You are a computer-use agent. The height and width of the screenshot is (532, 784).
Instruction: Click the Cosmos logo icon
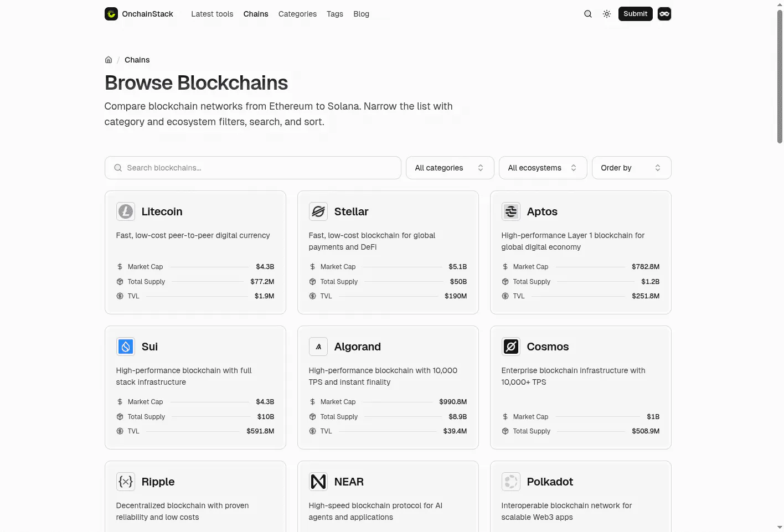pos(511,347)
